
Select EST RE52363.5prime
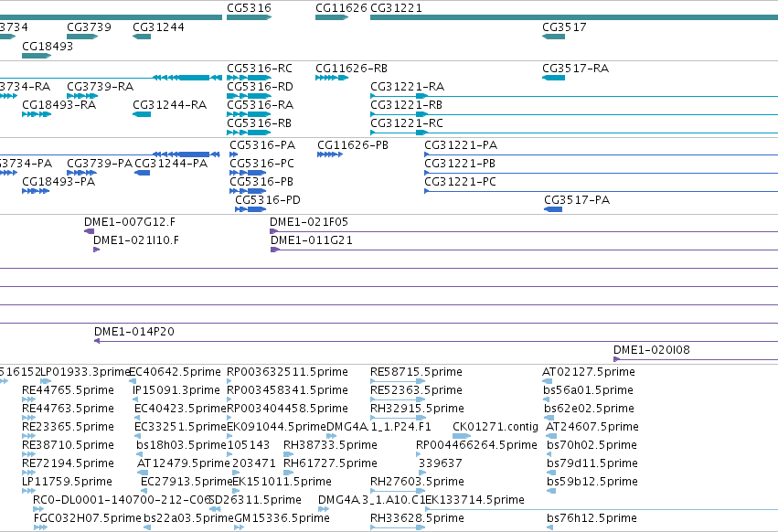click(416, 390)
